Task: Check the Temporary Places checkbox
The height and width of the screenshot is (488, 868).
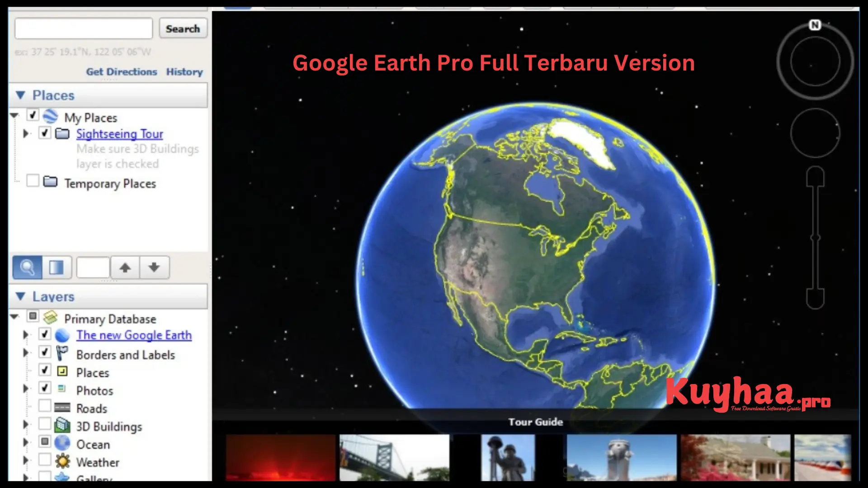Action: coord(33,181)
